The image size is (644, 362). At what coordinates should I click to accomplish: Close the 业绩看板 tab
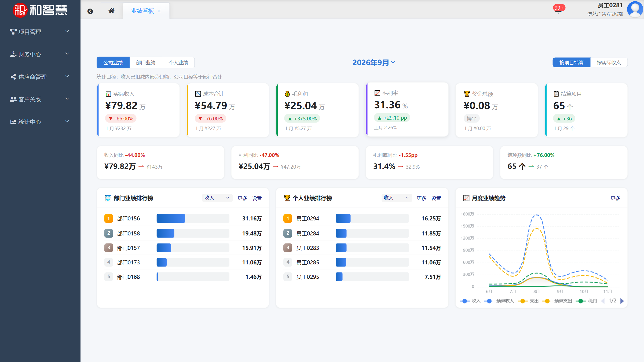pos(159,11)
